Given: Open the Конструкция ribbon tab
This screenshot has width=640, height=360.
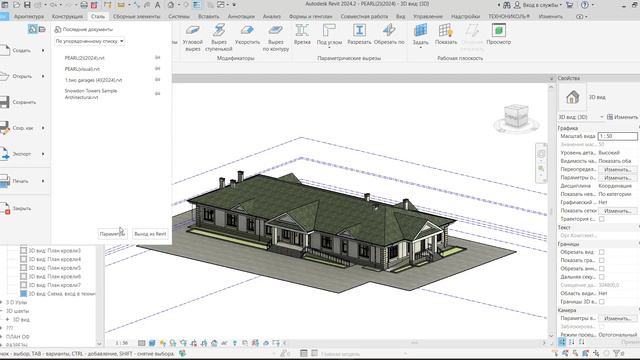Looking at the screenshot, I should 67,16.
